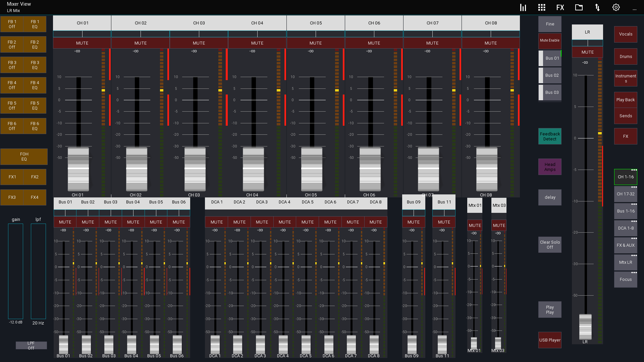644x362 pixels.
Task: Mute channel CH 01
Action: coord(82,43)
